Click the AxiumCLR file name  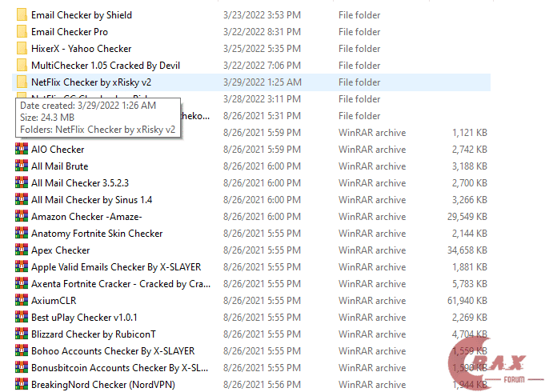[54, 301]
